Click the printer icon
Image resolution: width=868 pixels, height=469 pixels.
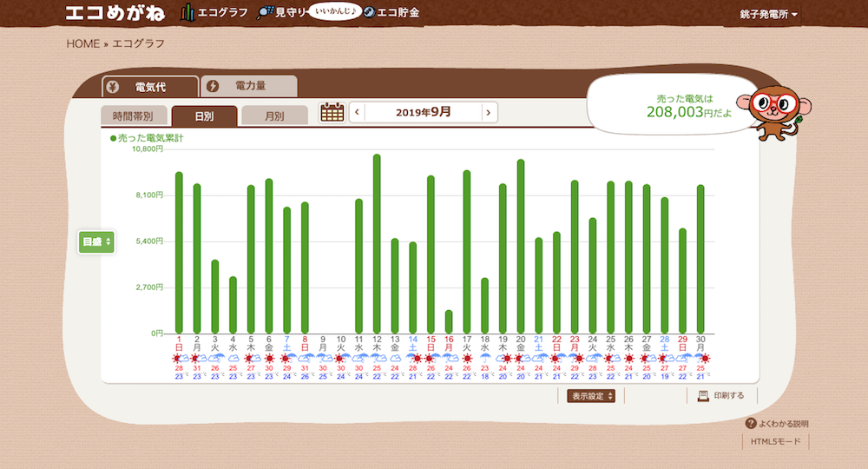[x=703, y=395]
